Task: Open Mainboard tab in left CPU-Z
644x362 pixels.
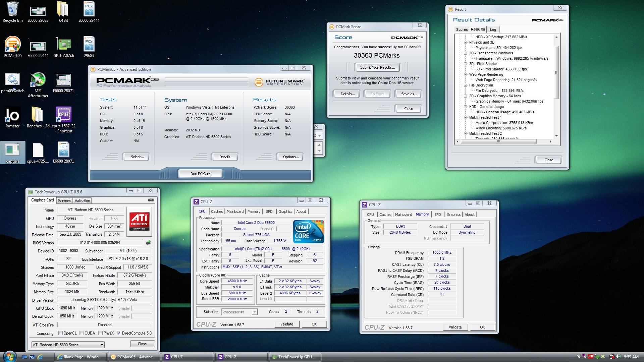Action: [235, 212]
